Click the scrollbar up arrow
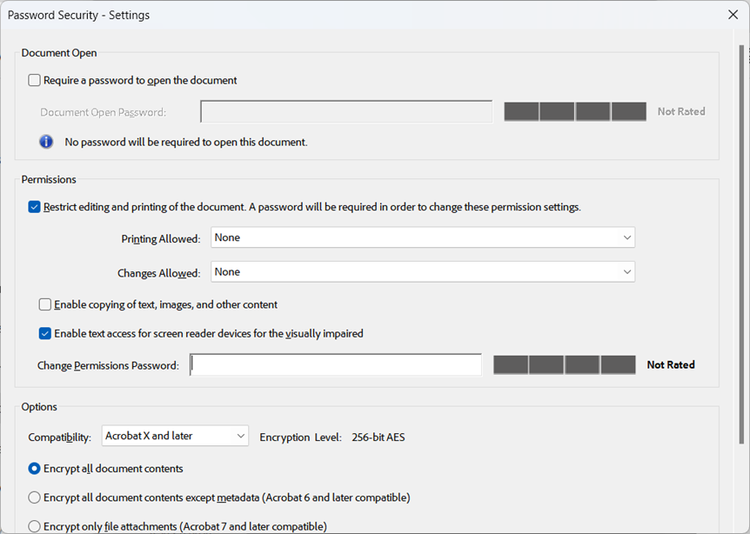The image size is (750, 534). coord(741,40)
